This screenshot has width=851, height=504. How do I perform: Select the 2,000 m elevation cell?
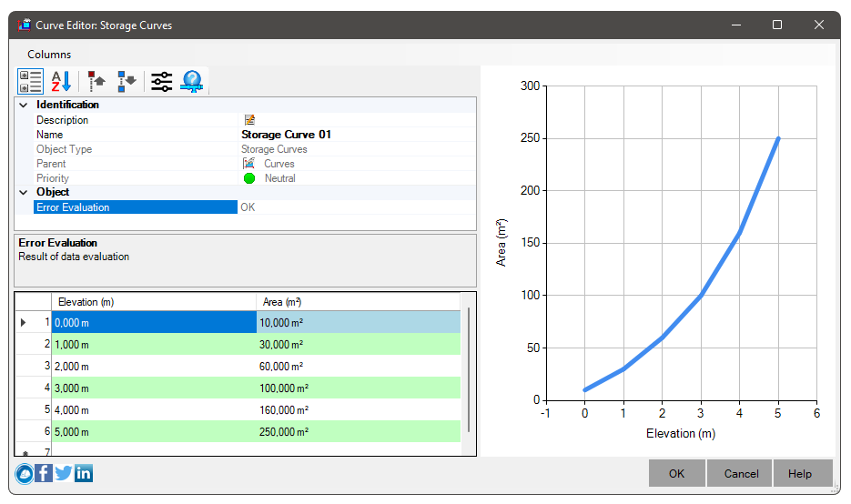[x=154, y=367]
